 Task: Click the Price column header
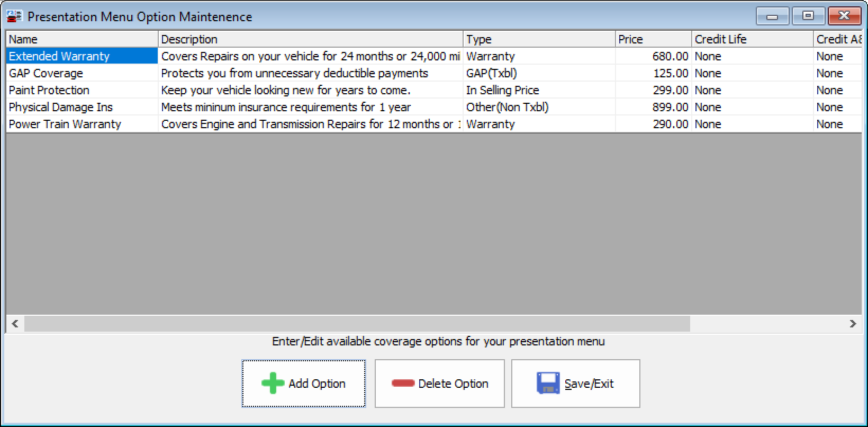click(653, 39)
